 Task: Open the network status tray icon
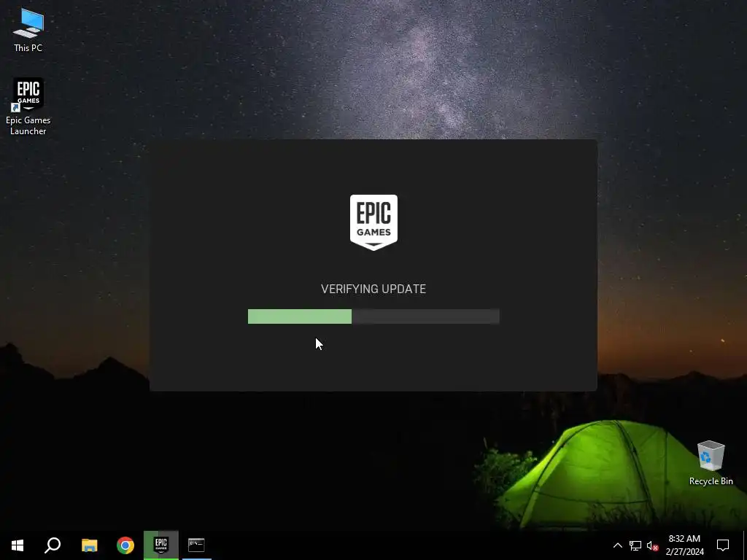pyautogui.click(x=635, y=545)
